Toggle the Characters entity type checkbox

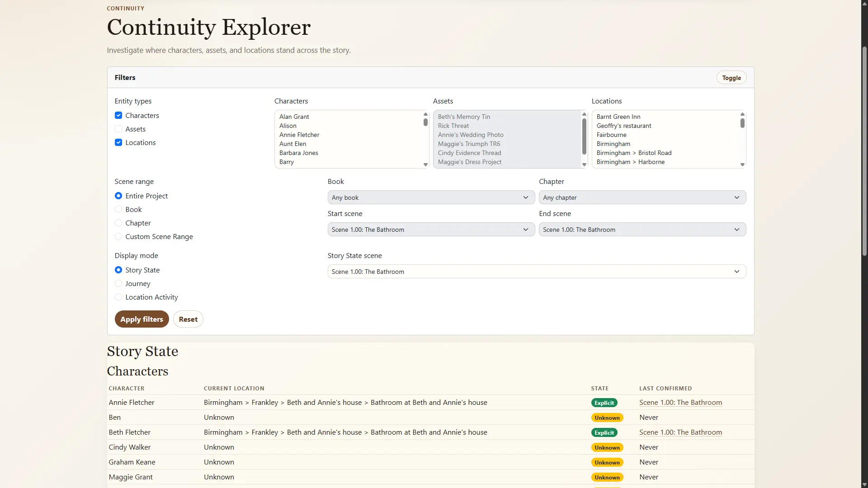pos(118,115)
